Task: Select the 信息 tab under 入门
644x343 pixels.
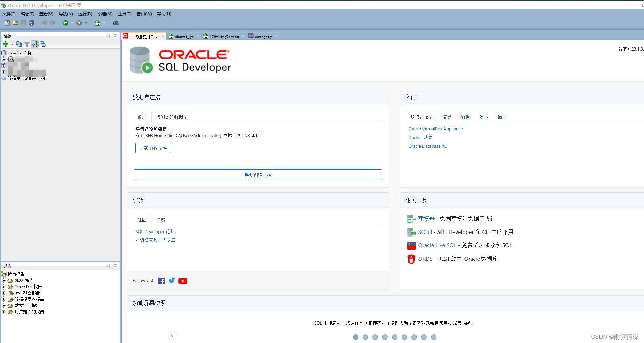Action: (x=447, y=117)
